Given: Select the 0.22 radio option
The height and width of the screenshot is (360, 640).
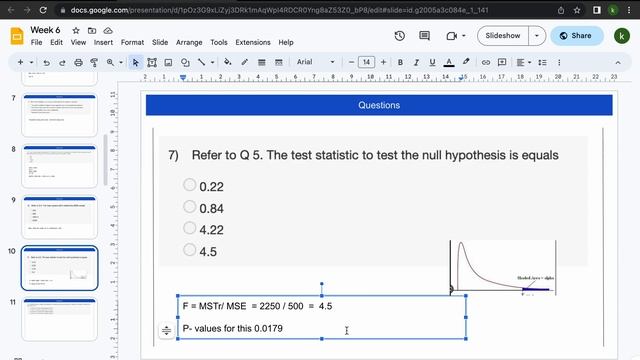Looking at the screenshot, I should point(189,184).
